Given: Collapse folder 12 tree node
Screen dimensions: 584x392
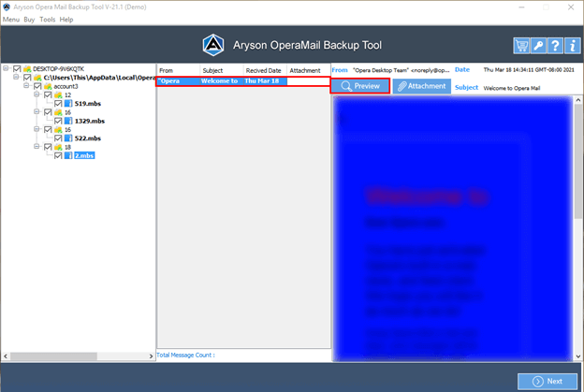Looking at the screenshot, I should [x=36, y=94].
